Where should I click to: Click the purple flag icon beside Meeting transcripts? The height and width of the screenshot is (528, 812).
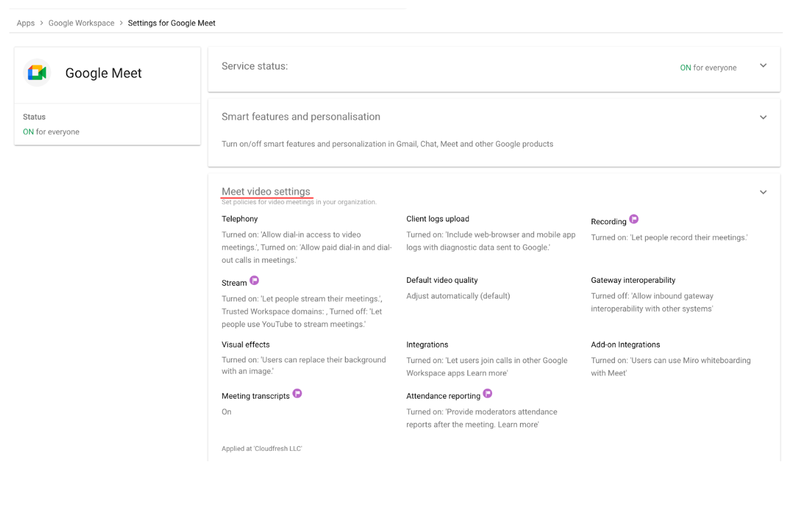(x=297, y=393)
